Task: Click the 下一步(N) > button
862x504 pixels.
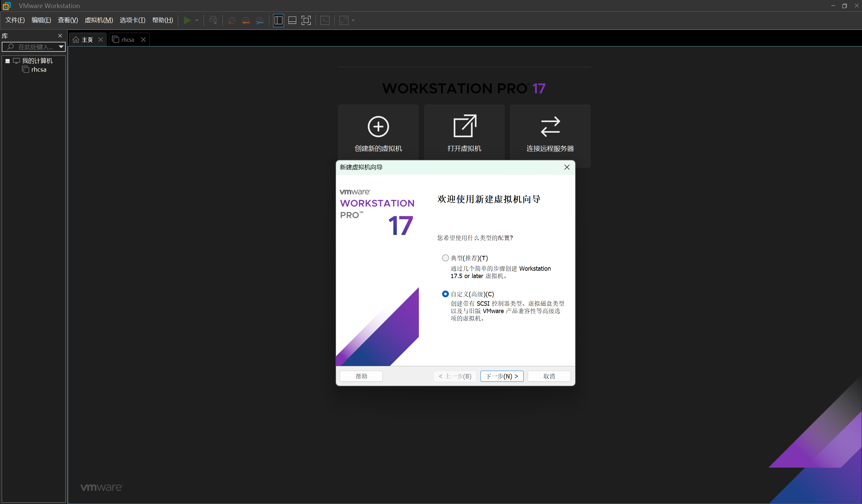Action: tap(502, 376)
